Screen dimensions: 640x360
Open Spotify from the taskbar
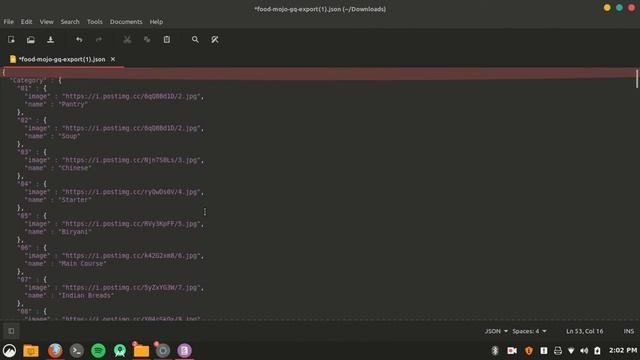pos(98,351)
